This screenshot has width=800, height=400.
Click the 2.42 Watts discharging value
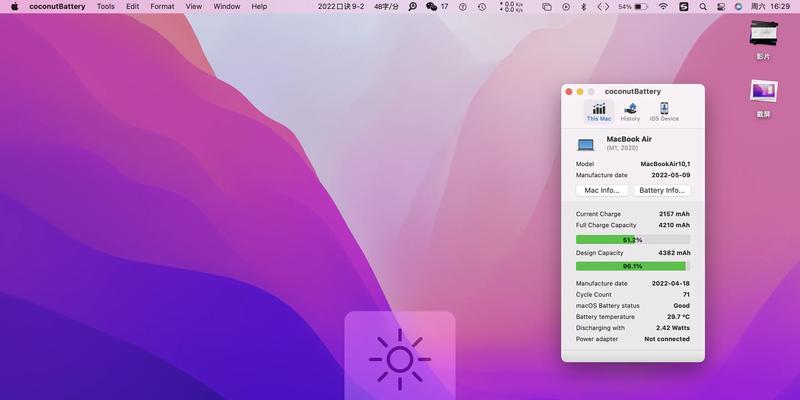[673, 328]
